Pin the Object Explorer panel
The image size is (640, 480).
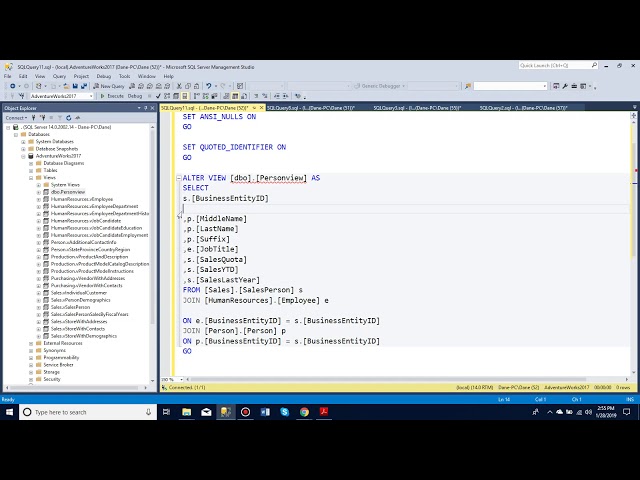point(146,108)
